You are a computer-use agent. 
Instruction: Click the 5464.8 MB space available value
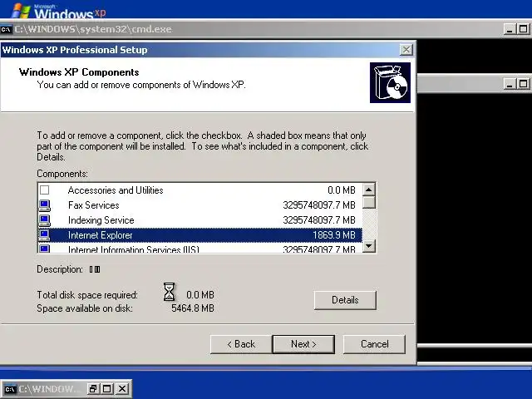point(193,308)
